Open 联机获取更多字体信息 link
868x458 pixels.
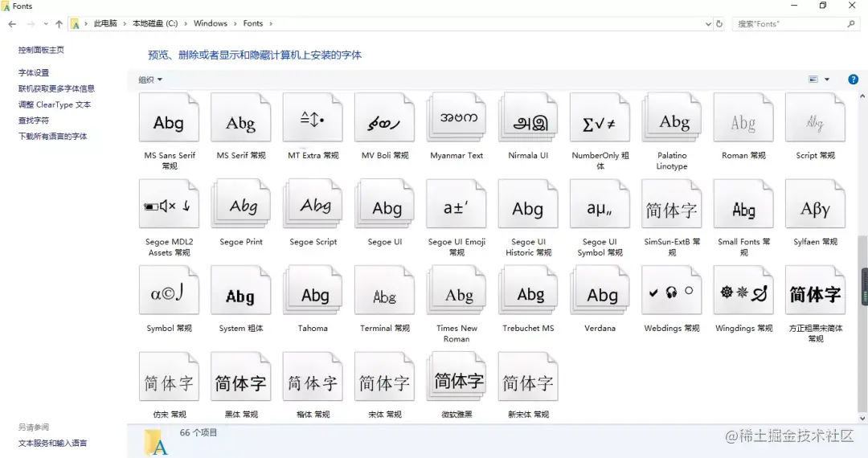[x=56, y=88]
